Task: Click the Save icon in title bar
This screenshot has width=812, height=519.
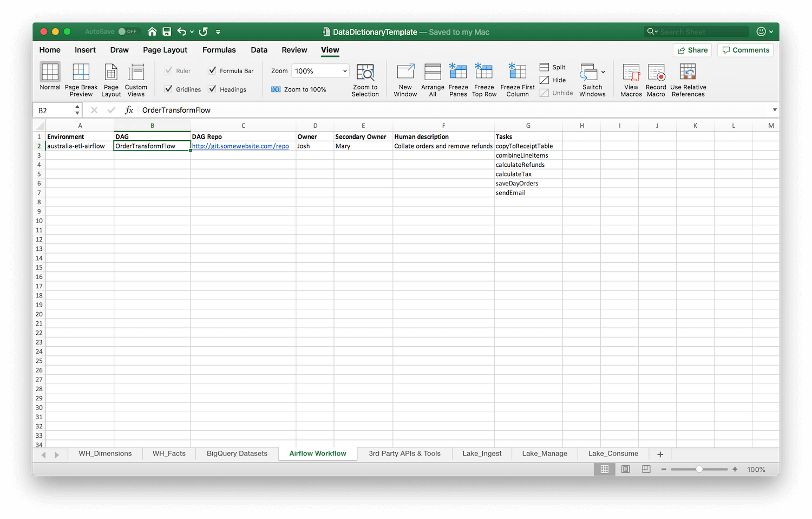Action: tap(167, 32)
